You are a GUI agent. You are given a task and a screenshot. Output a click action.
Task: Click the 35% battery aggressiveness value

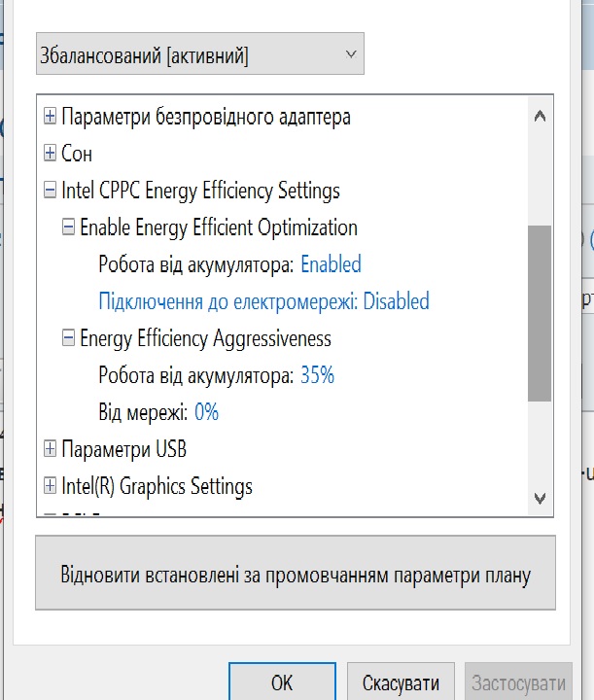point(317,375)
